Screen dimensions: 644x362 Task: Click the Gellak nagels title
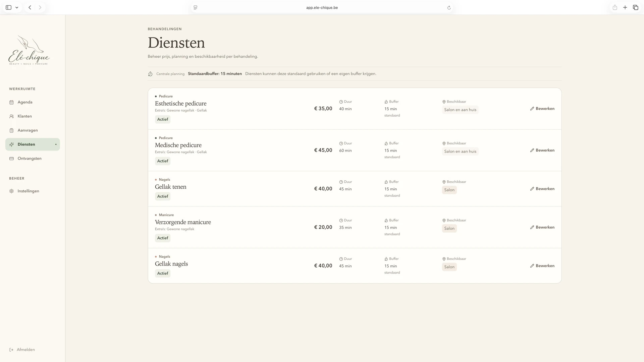click(171, 264)
